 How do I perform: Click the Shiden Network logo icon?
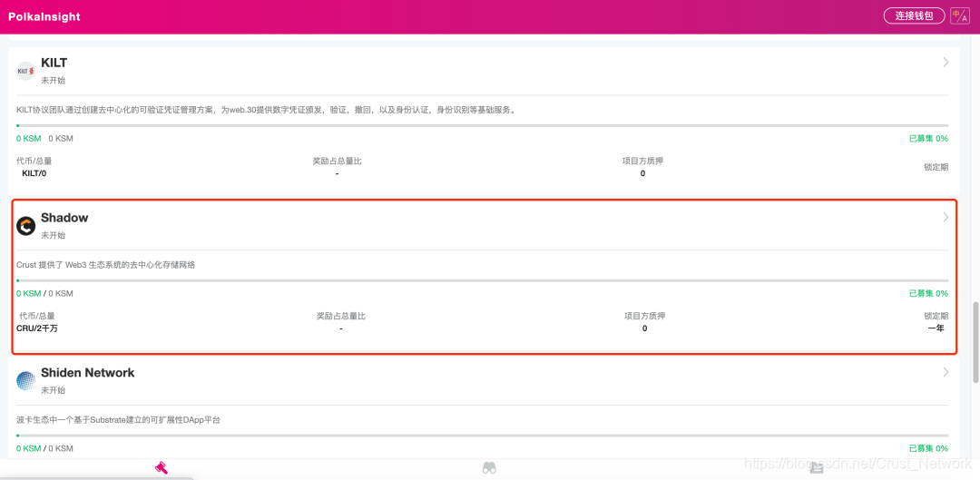25,380
